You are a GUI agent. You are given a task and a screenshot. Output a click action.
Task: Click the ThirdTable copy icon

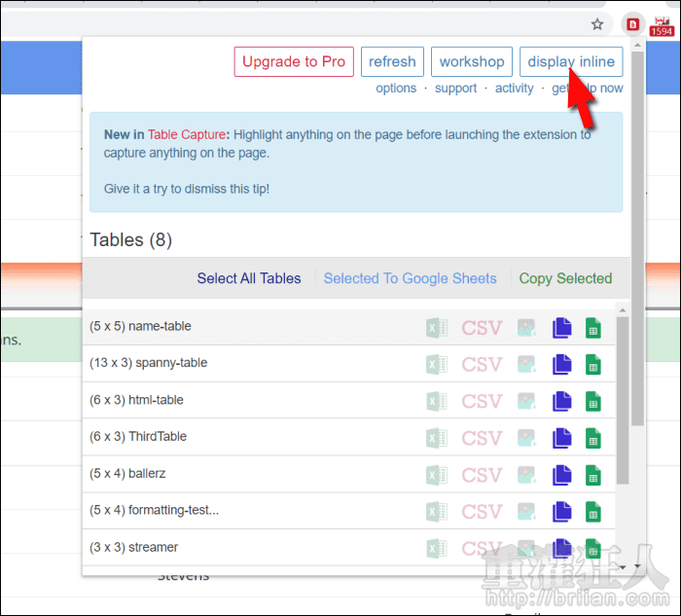click(561, 438)
